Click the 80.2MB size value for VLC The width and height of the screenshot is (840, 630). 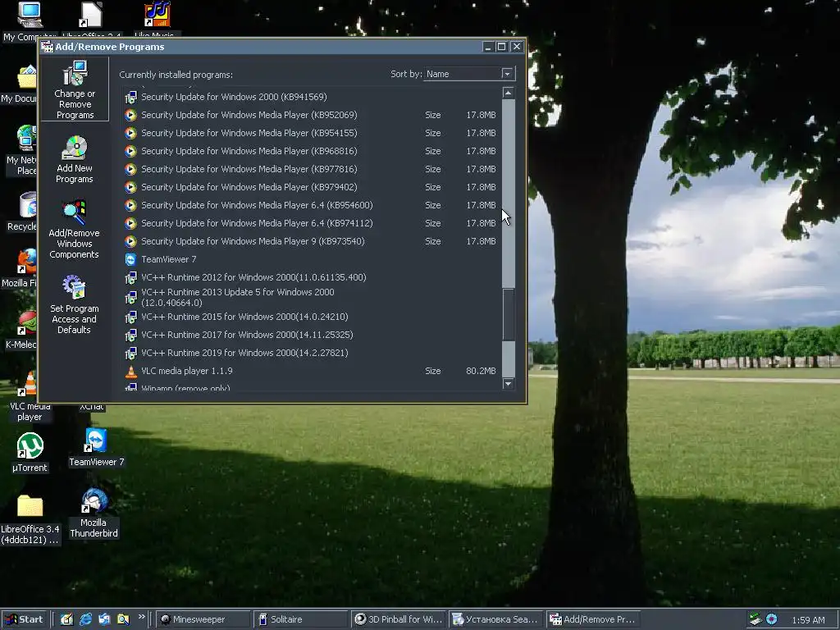tap(481, 372)
